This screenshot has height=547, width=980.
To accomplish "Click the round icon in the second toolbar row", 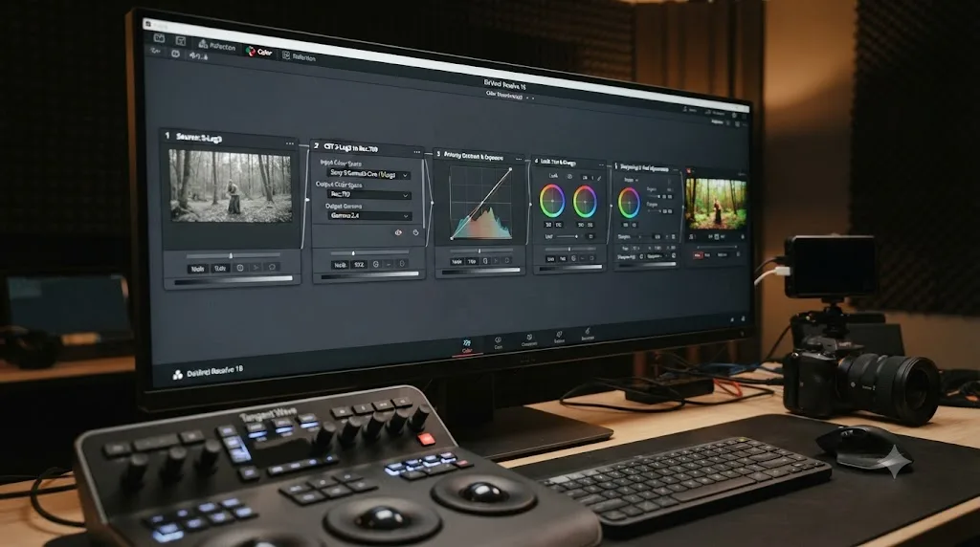I will click(x=176, y=55).
